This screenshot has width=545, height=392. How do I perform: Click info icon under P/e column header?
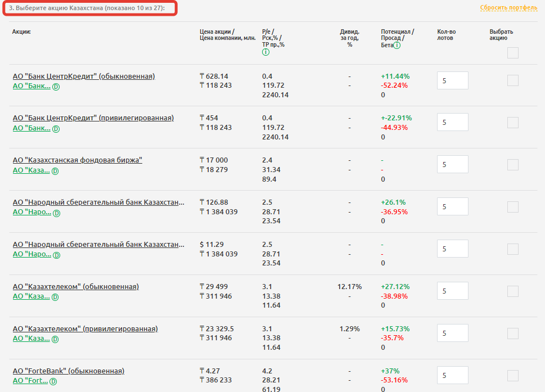[265, 52]
